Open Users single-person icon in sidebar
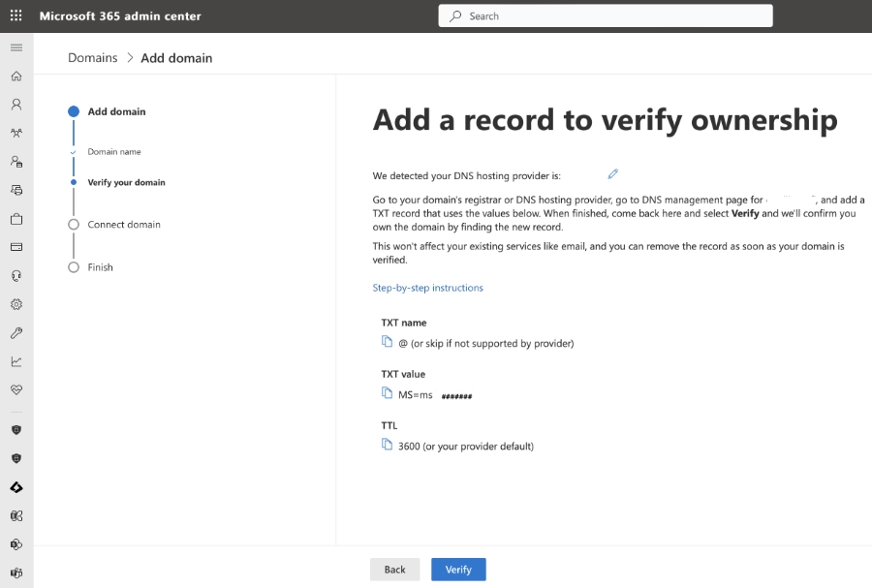Viewport: 872px width, 588px height. pos(16,105)
